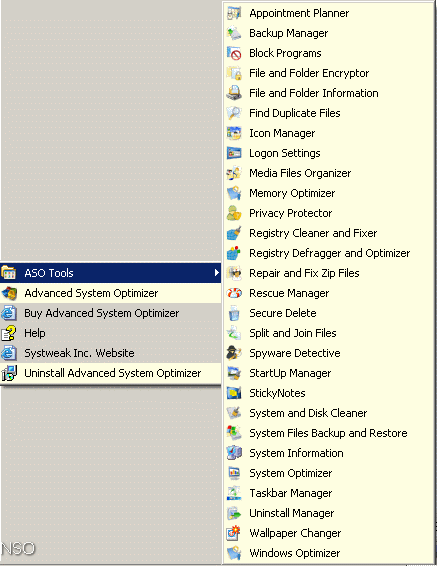
Task: Click the Memory Optimizer icon
Action: 234,193
